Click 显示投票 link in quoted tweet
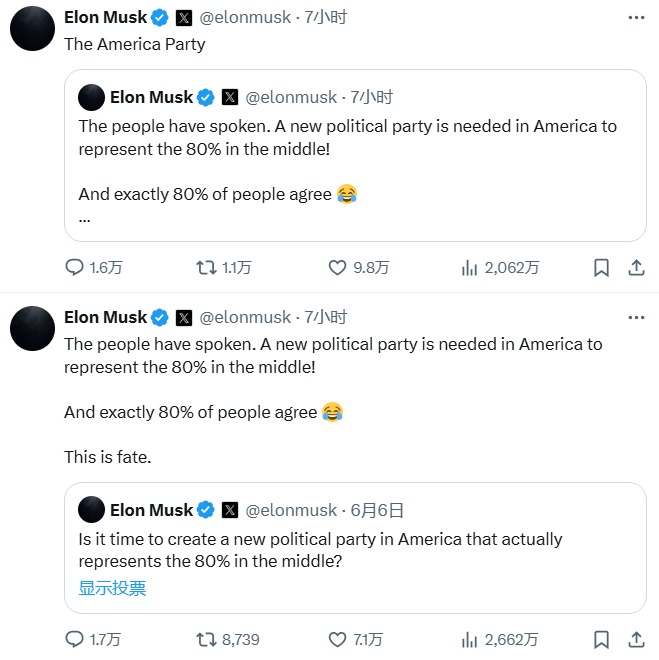The height and width of the screenshot is (660, 659). [x=112, y=588]
